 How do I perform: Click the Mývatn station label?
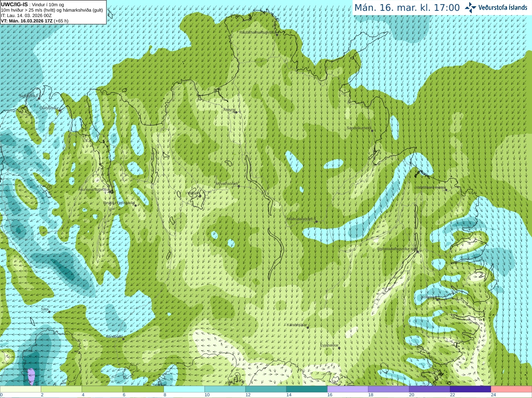coord(193,193)
